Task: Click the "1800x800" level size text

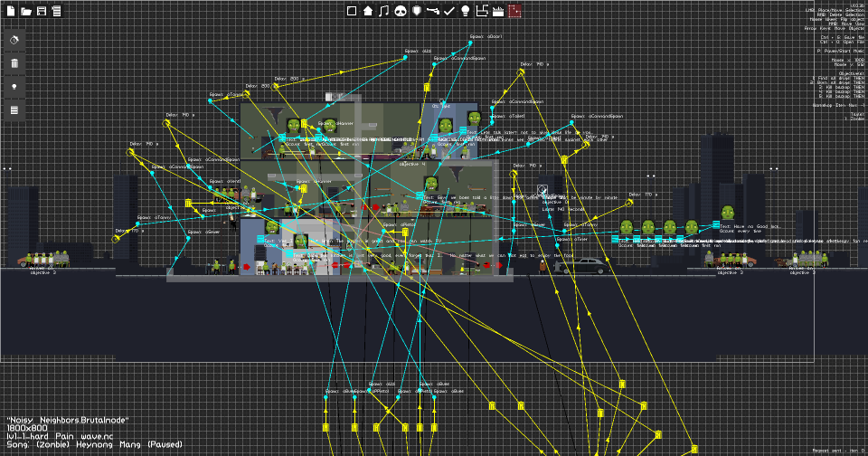Action: [27, 428]
